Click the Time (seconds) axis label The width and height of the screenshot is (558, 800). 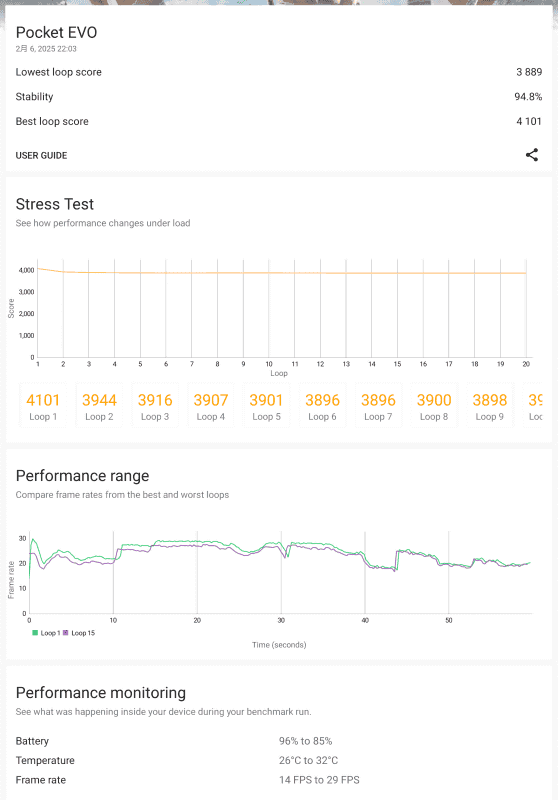click(279, 644)
